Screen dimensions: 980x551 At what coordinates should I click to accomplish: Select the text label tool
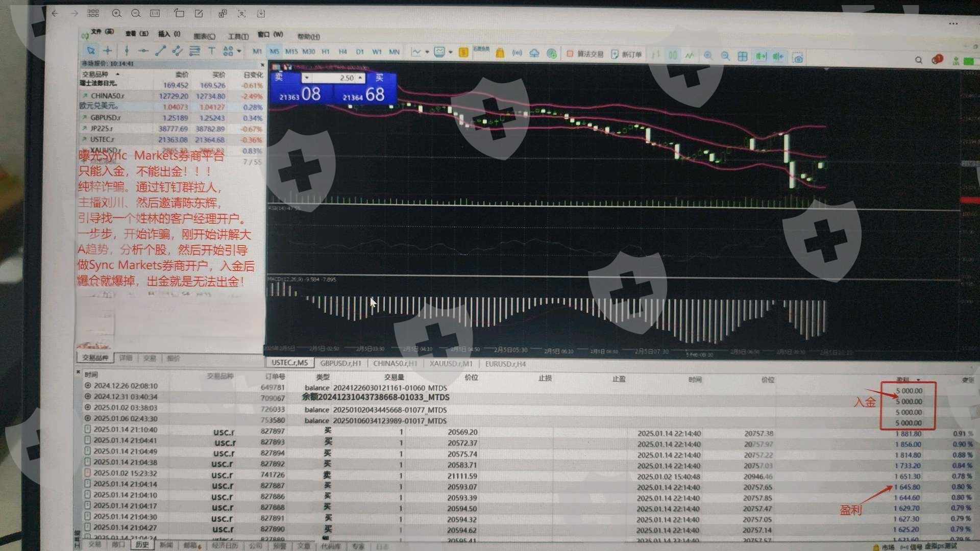click(x=211, y=51)
